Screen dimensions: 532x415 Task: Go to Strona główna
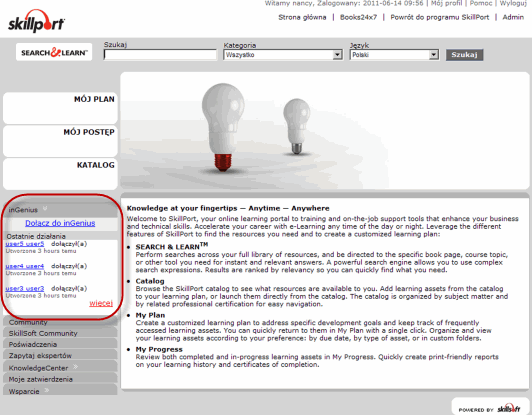[x=302, y=17]
